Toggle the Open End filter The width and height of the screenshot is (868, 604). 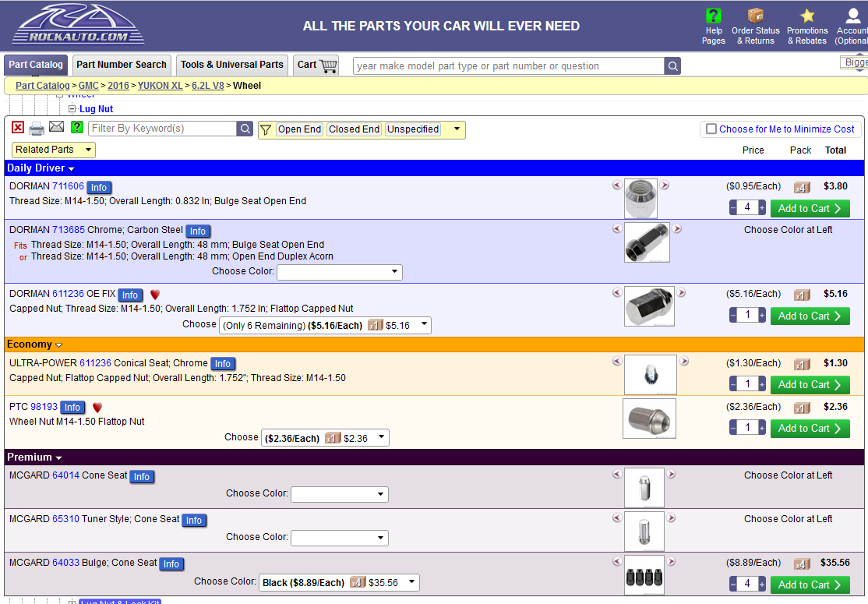click(x=299, y=129)
